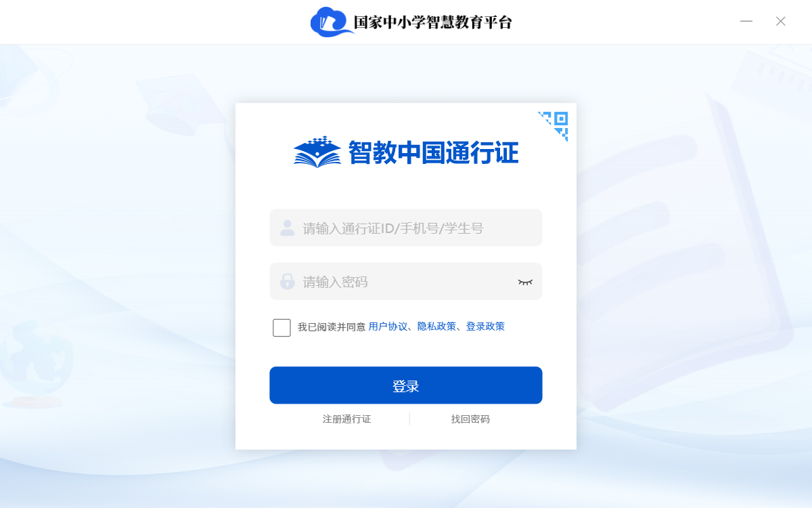
Task: Open the 用户协议 link
Action: tap(388, 326)
